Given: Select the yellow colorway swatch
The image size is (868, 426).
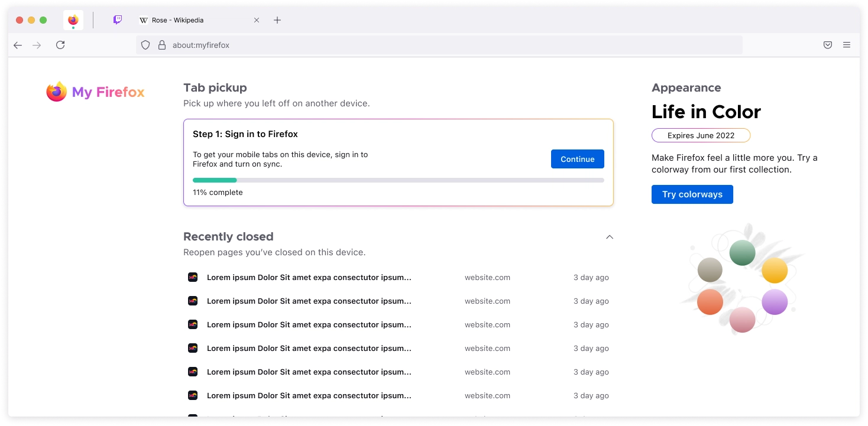Looking at the screenshot, I should (775, 271).
